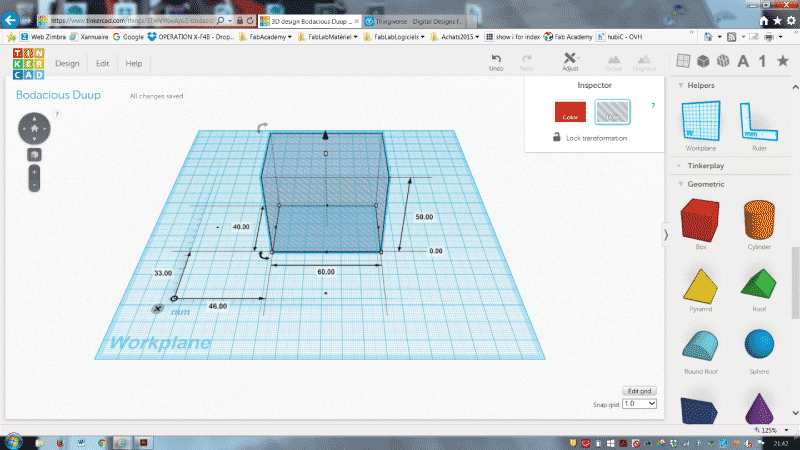Click the Windows Start button
Viewport: 800px width, 450px height.
coord(14,441)
